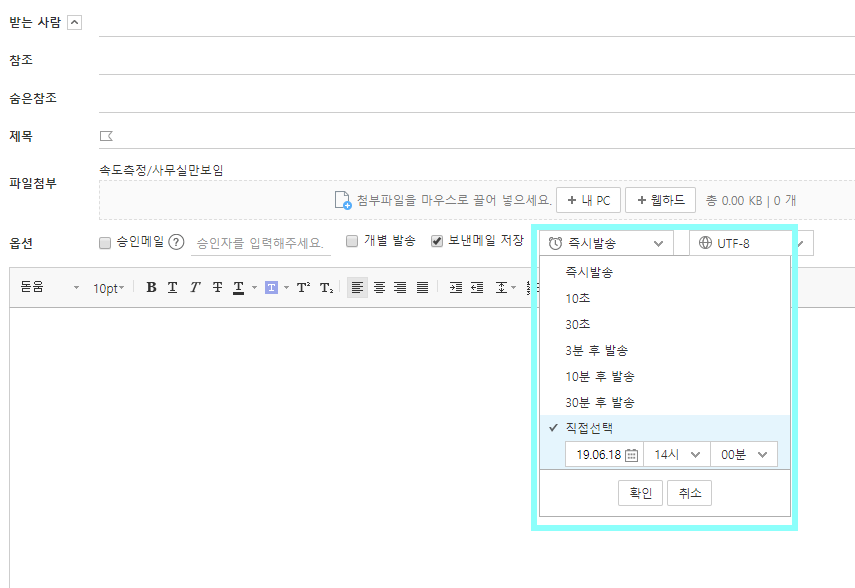
Task: Open the 10pt font size dropdown
Action: coord(109,288)
